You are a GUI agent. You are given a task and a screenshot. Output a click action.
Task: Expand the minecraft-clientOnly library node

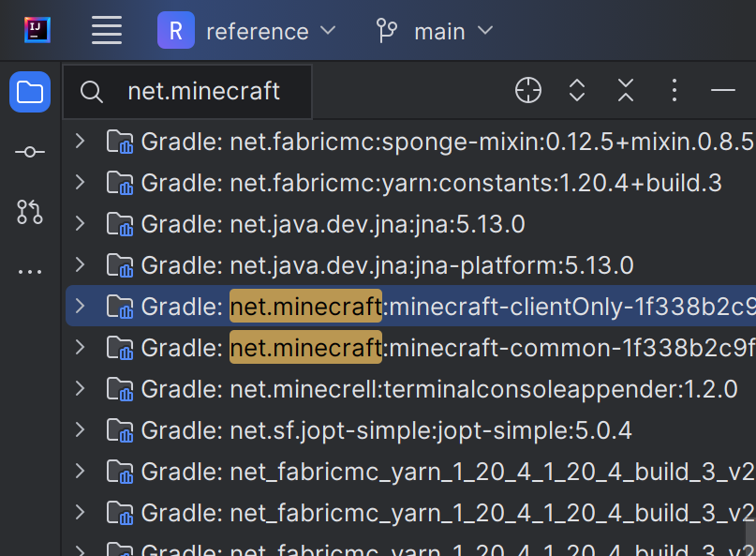coord(81,307)
